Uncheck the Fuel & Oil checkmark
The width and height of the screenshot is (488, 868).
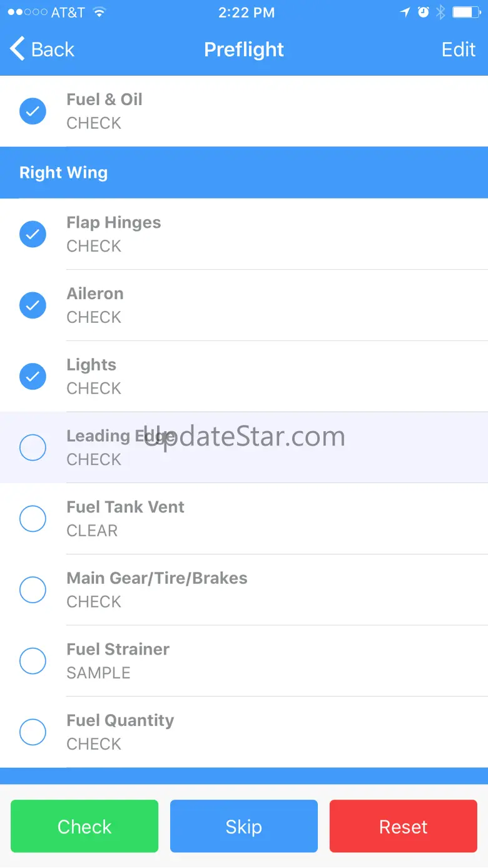(33, 111)
